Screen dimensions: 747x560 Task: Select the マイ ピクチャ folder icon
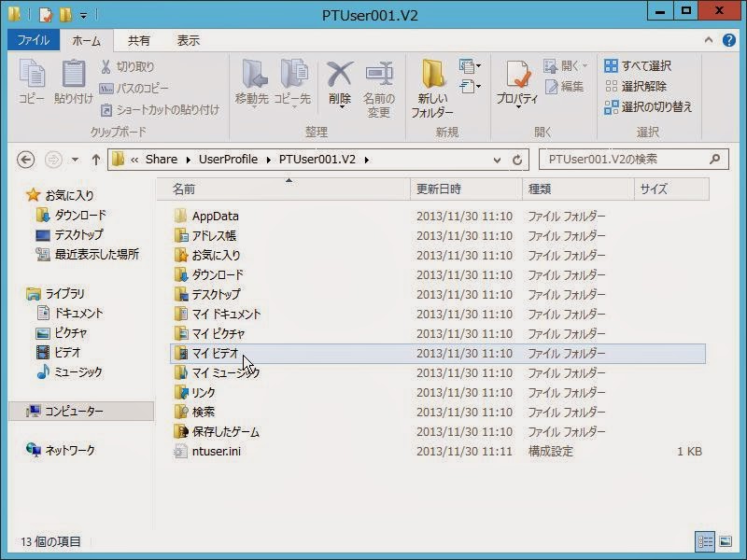180,334
